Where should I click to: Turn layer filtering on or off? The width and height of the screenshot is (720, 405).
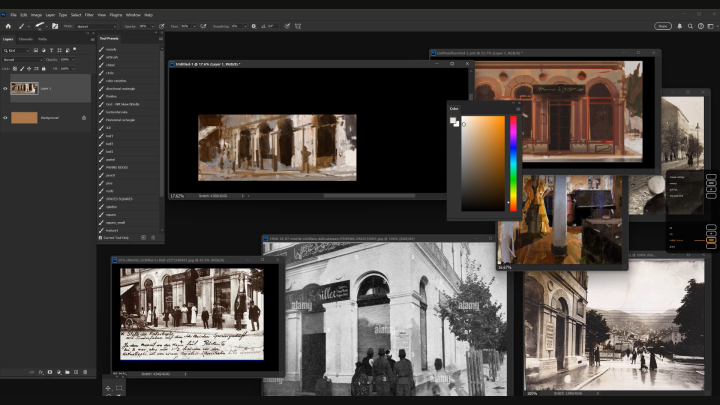click(x=75, y=49)
